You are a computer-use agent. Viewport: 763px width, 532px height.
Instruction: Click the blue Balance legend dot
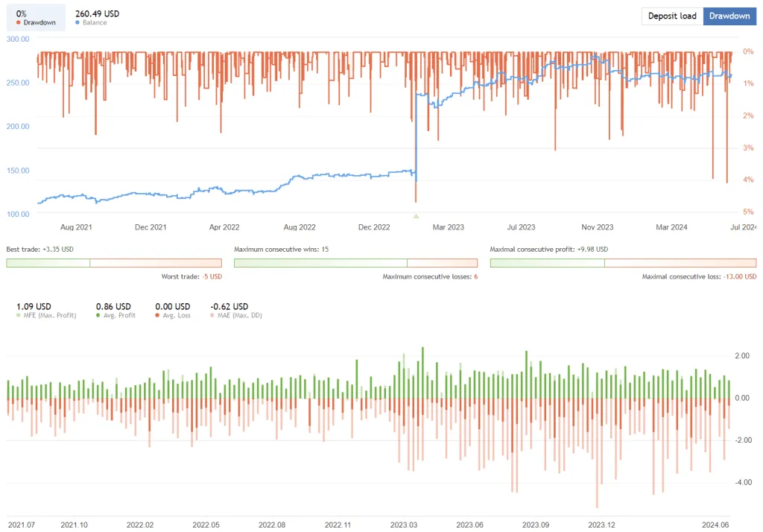[x=77, y=22]
